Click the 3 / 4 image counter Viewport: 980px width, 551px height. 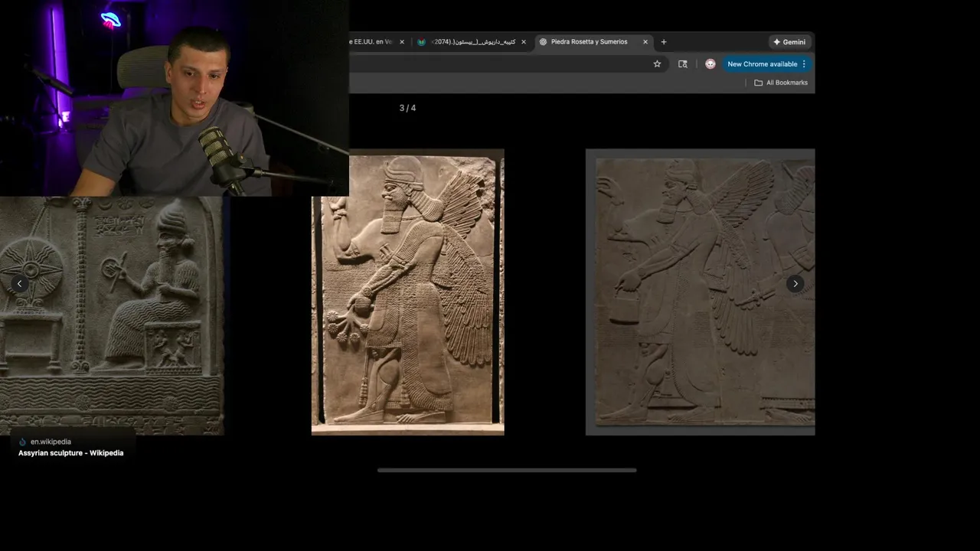407,108
